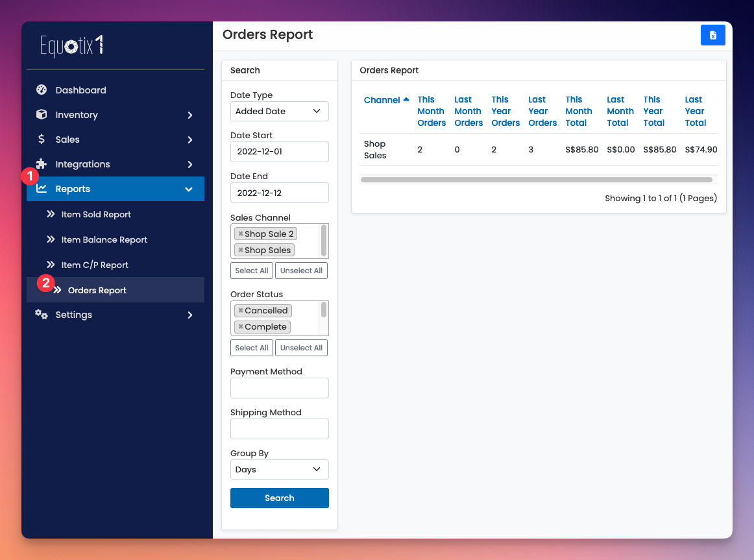Image resolution: width=754 pixels, height=560 pixels.
Task: Expand the Sales menu chevron
Action: [x=190, y=140]
